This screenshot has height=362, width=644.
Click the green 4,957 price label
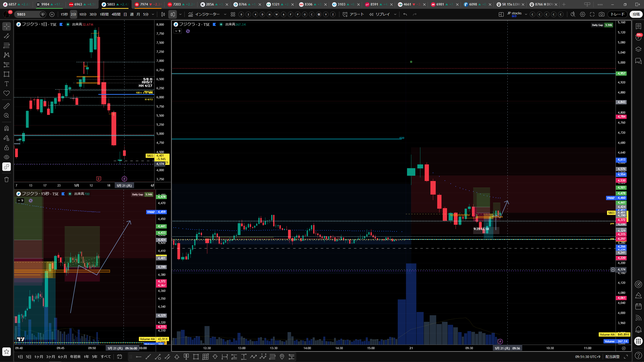[621, 73]
